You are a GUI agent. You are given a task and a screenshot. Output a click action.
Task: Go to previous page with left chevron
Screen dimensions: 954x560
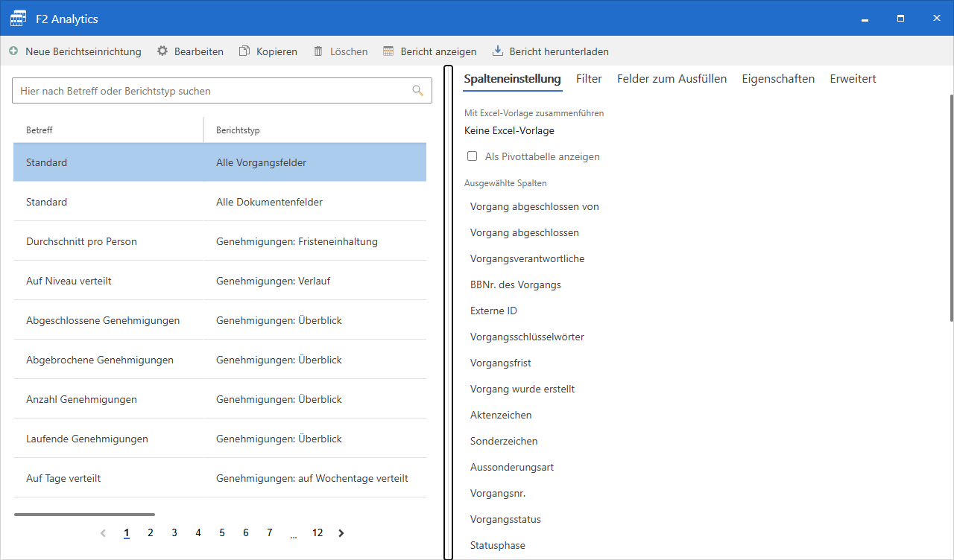[103, 533]
